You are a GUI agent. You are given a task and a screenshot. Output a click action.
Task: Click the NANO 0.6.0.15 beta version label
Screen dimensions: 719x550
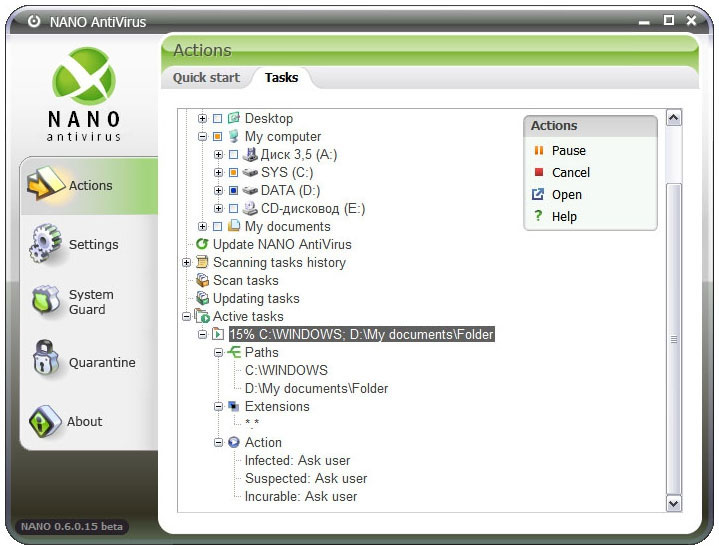[x=72, y=526]
